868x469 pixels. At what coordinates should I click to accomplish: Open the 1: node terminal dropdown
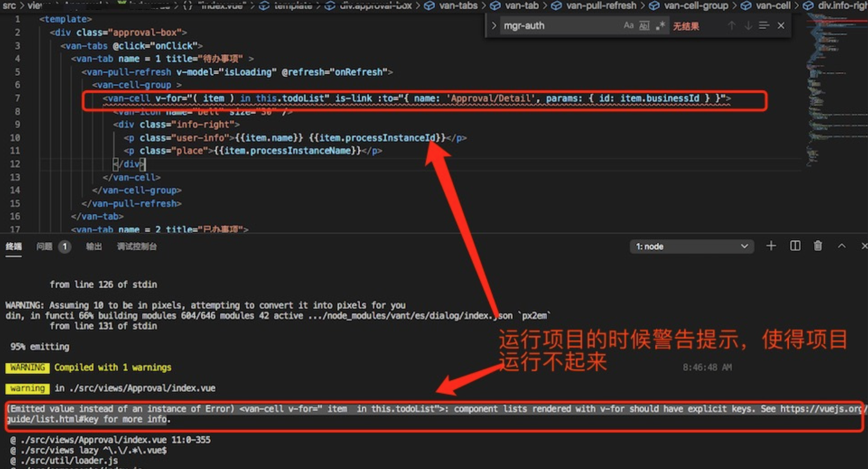(x=691, y=247)
